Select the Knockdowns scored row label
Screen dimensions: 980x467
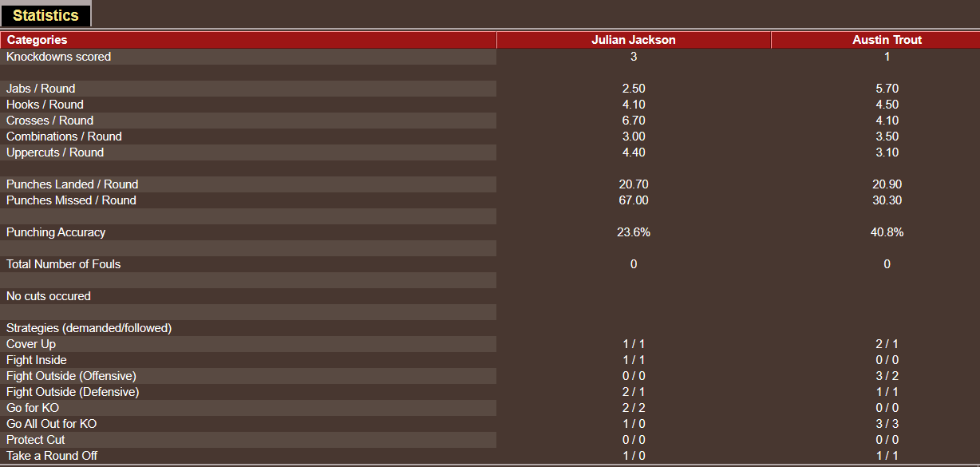point(59,57)
